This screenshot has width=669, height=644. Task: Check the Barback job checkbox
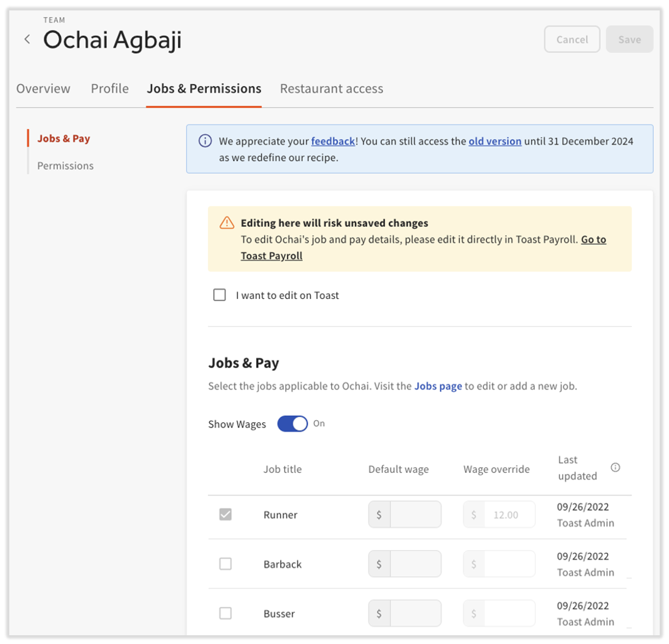pos(225,564)
